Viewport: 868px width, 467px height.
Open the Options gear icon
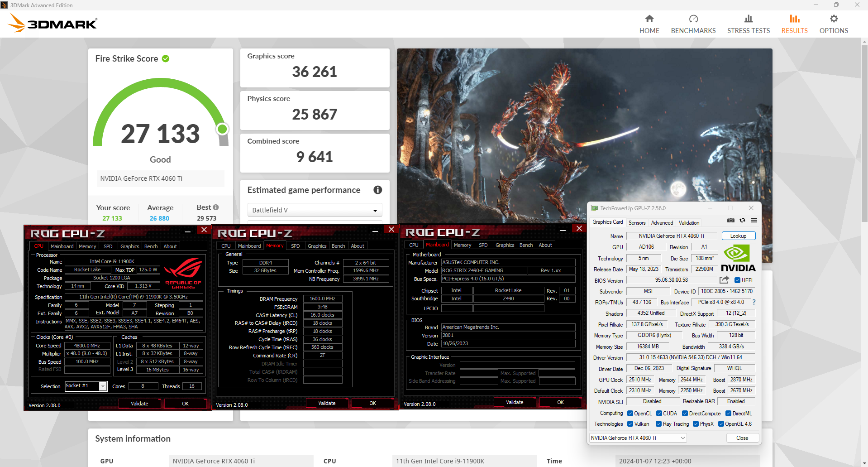[834, 19]
